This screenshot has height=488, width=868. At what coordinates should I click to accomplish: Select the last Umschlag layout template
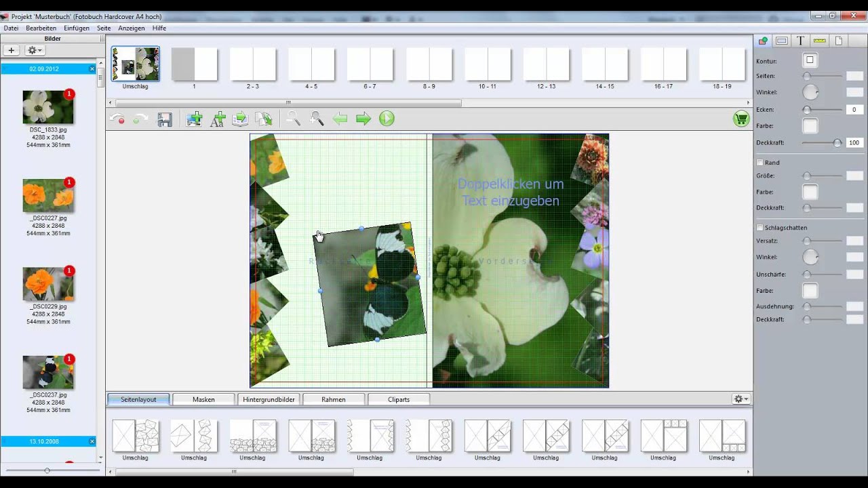[722, 436]
